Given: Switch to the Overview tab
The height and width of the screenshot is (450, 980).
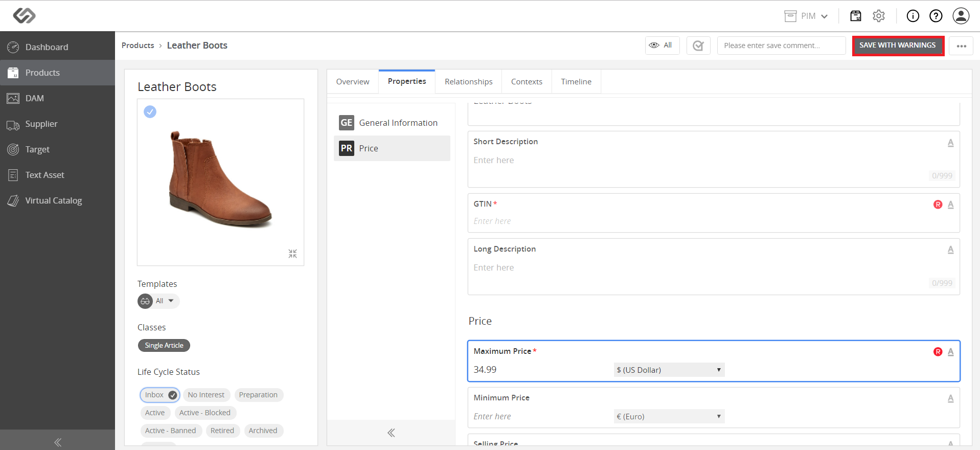Looking at the screenshot, I should pyautogui.click(x=353, y=82).
